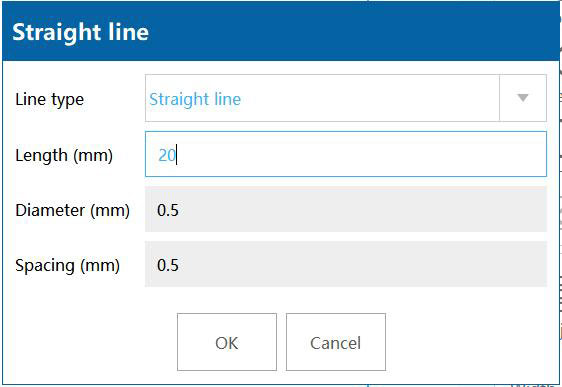This screenshot has width=562, height=387.
Task: Select the disabled Spacing (mm) field
Action: click(346, 264)
